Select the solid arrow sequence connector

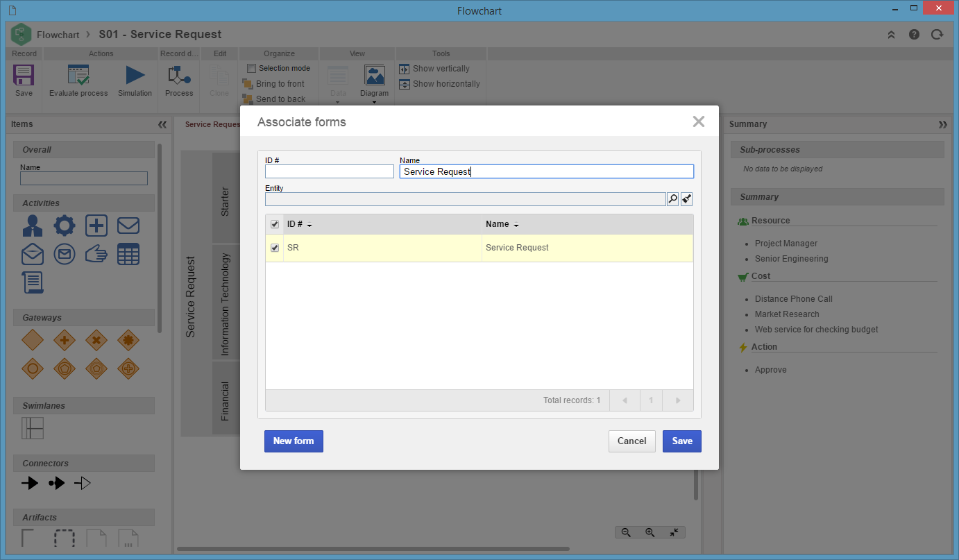point(30,484)
